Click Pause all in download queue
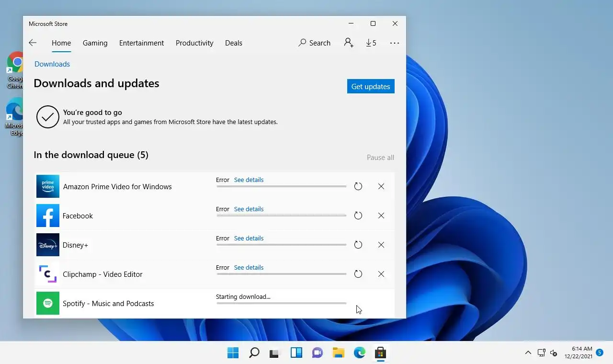The width and height of the screenshot is (613, 364). 380,157
